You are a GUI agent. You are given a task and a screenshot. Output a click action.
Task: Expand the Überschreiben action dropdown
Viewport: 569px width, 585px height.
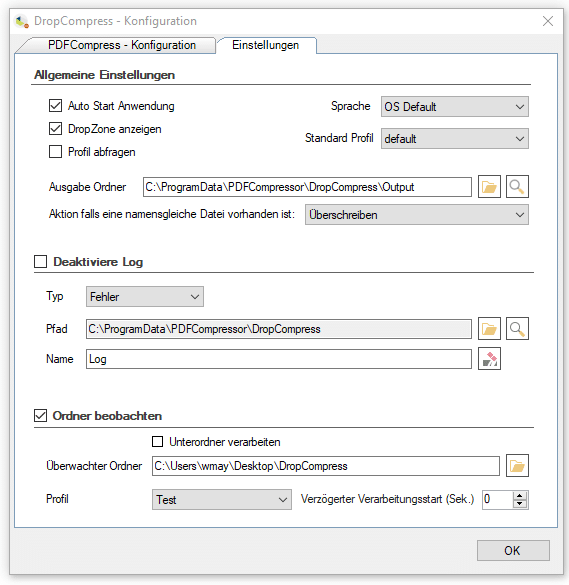point(417,215)
